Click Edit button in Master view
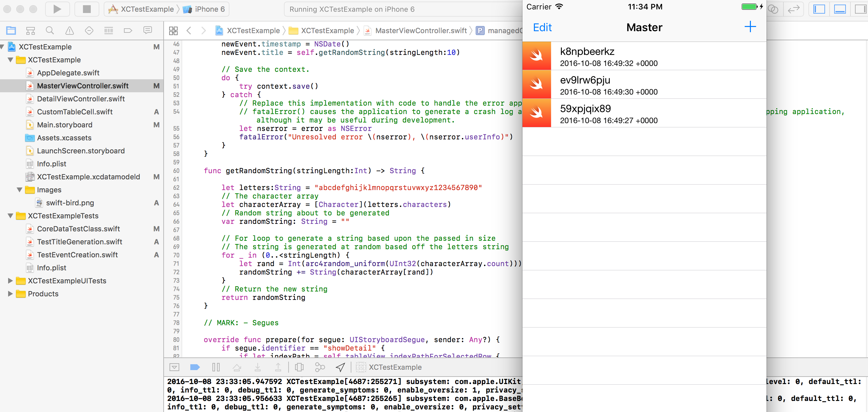 pyautogui.click(x=543, y=27)
